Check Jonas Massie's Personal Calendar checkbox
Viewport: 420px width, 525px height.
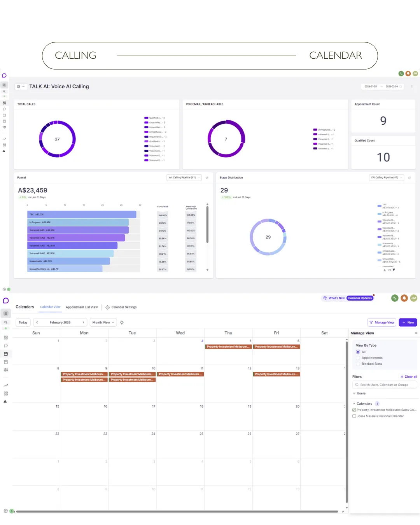click(x=354, y=416)
